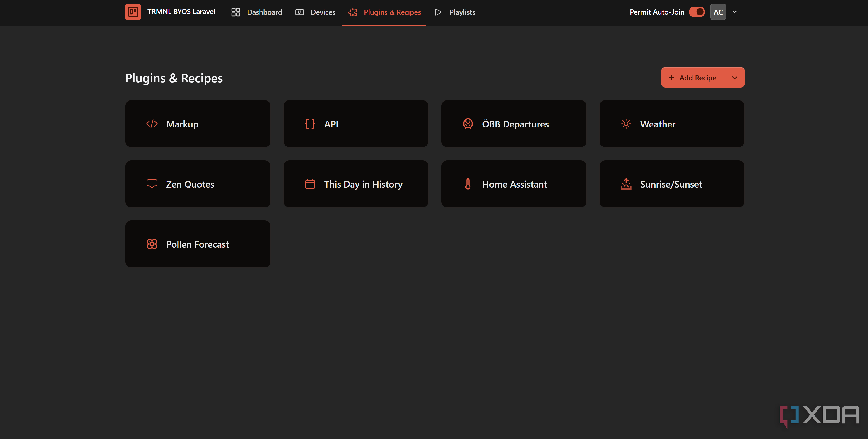Open the Zen Quotes card
The width and height of the screenshot is (868, 439).
[x=198, y=184]
